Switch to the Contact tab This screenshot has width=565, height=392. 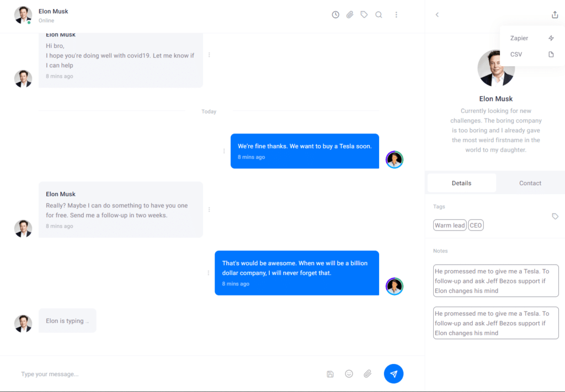click(x=530, y=183)
